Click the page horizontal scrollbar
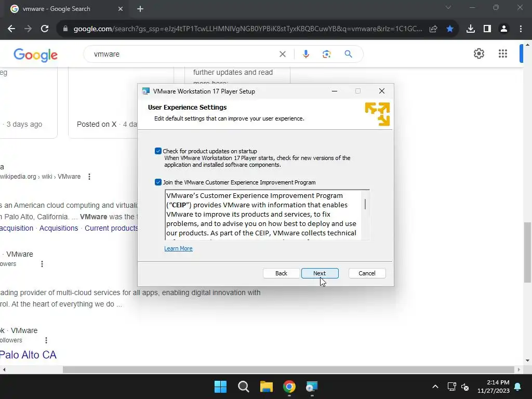The height and width of the screenshot is (399, 532). 288,369
